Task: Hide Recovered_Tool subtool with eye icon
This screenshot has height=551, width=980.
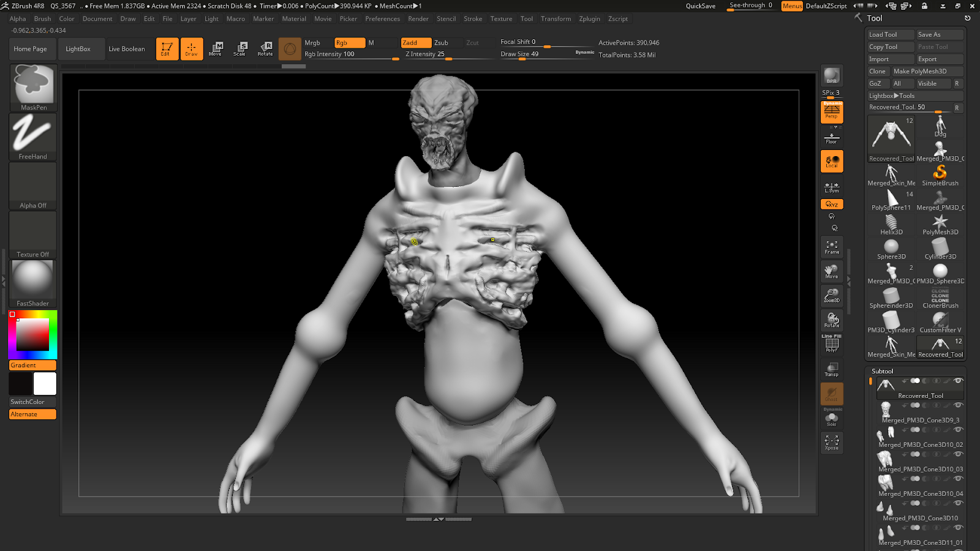Action: click(959, 381)
